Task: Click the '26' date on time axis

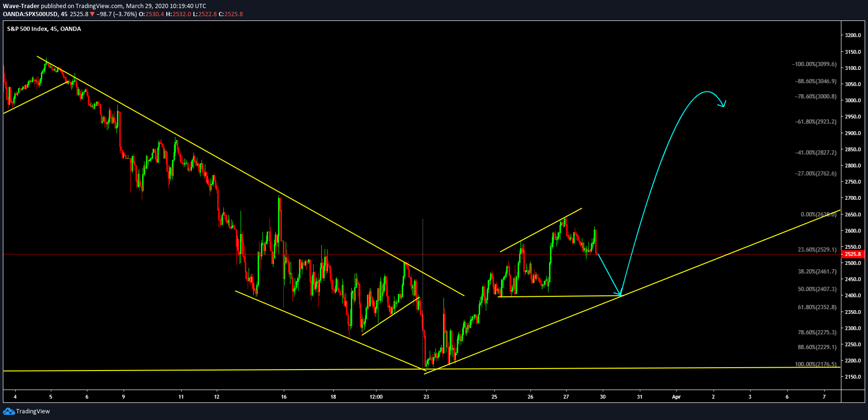Action: coord(530,397)
